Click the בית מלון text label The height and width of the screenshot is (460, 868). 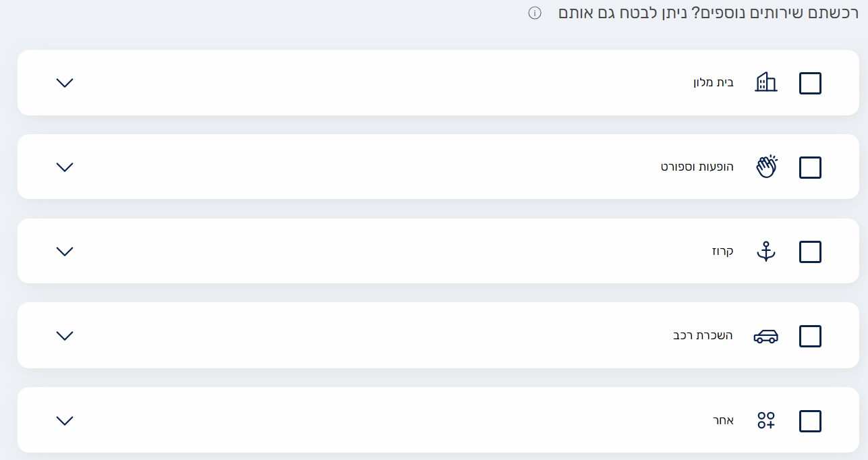pos(714,83)
